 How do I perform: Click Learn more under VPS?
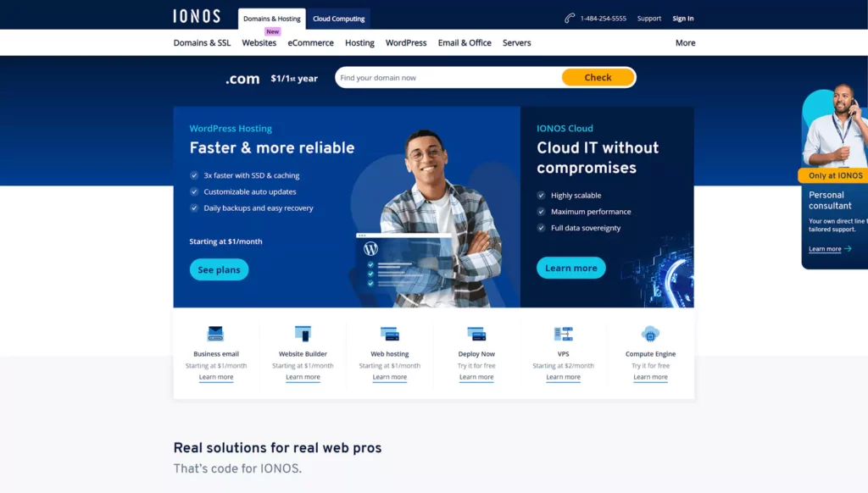(563, 377)
